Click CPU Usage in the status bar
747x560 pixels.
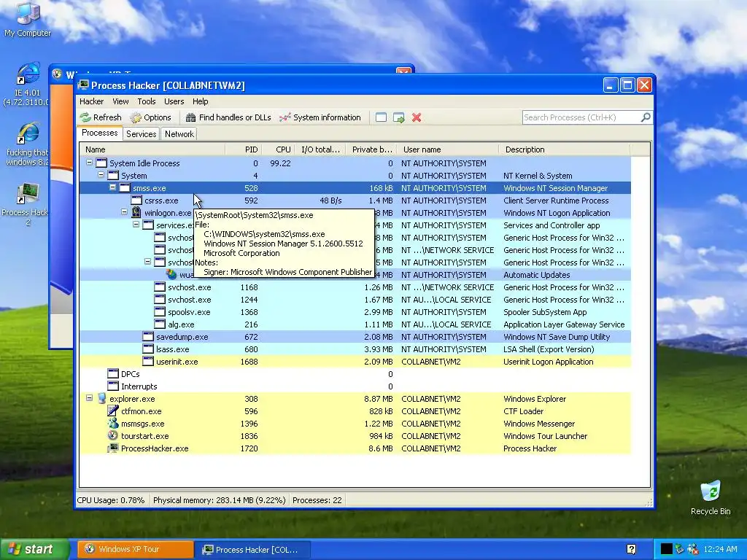pos(111,500)
